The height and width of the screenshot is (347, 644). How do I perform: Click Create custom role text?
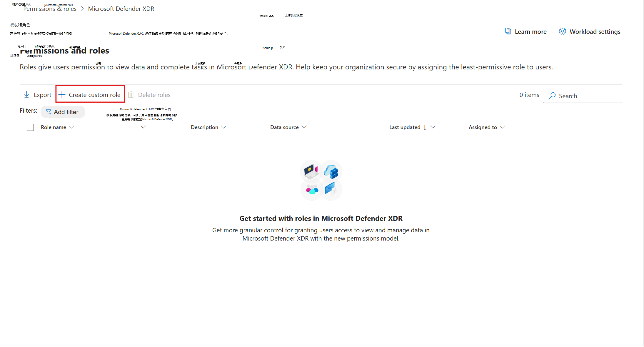[94, 95]
